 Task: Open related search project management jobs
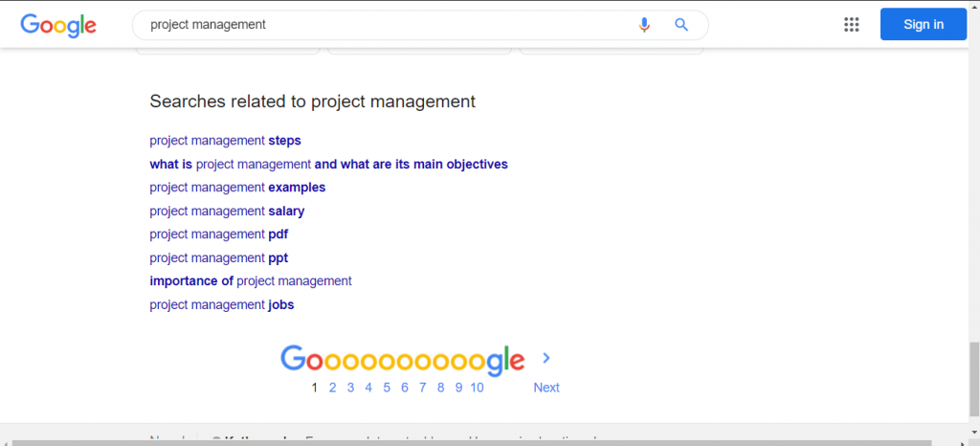point(222,304)
